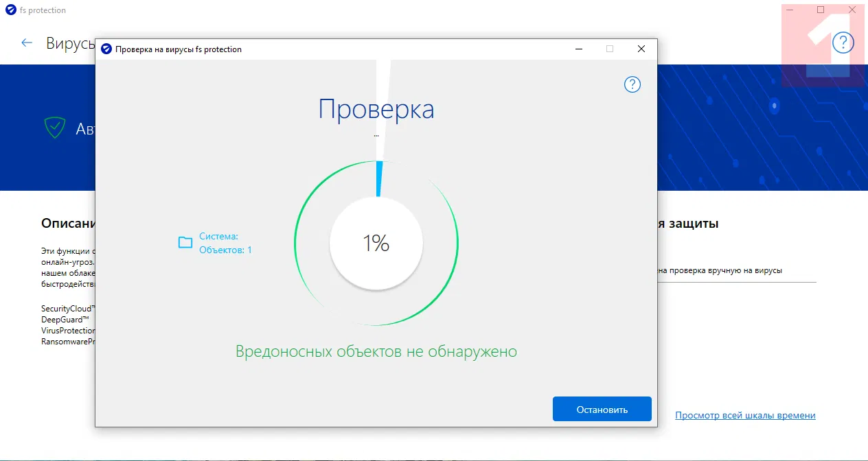Click the Проверка heading
Screen dimensions: 868x461
pyautogui.click(x=376, y=109)
